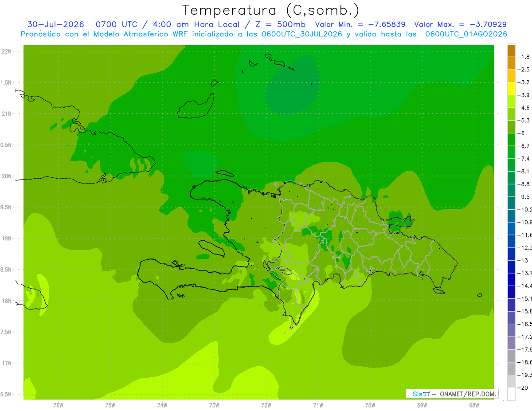This screenshot has height=411, width=532.
Task: Click the '68W' longitude label
Action: [x=474, y=405]
